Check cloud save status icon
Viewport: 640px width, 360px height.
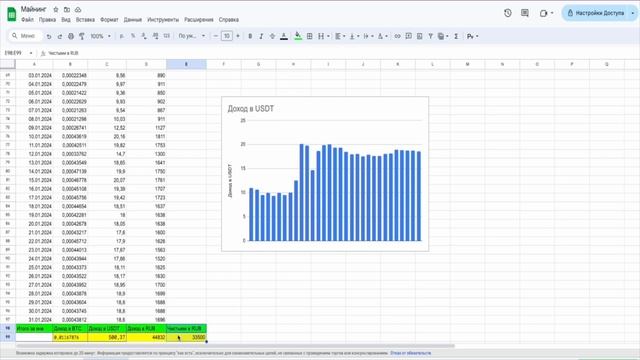[x=78, y=9]
